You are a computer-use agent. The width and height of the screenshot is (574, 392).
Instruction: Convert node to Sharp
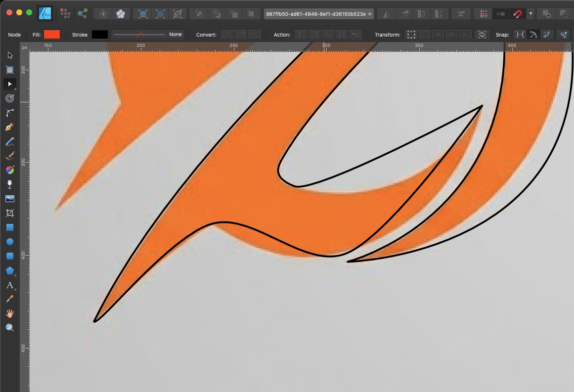coord(227,35)
